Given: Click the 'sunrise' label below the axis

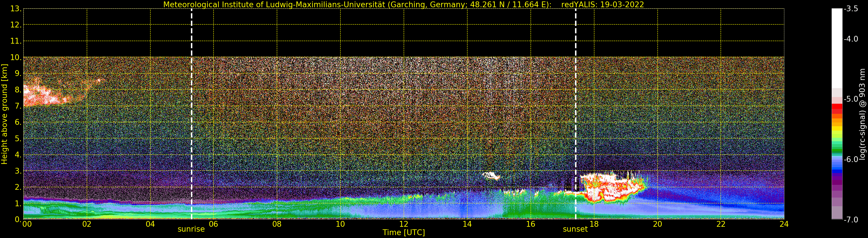Looking at the screenshot, I should click(x=191, y=229).
